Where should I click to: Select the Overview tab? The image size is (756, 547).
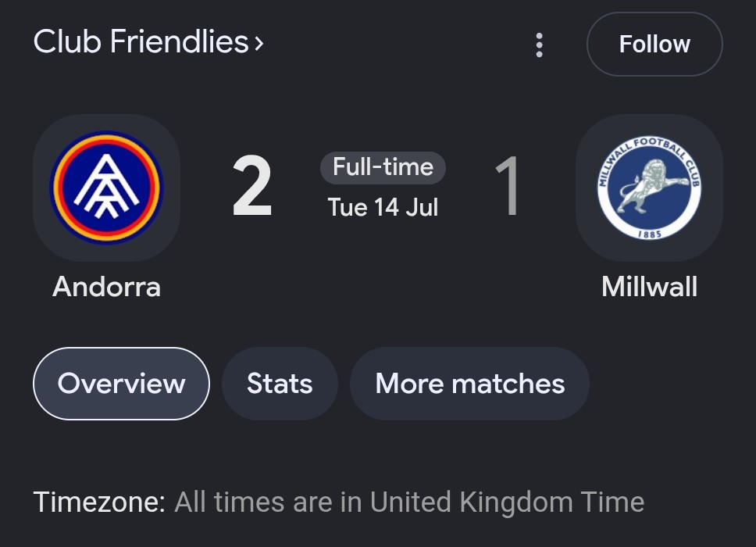(x=122, y=384)
